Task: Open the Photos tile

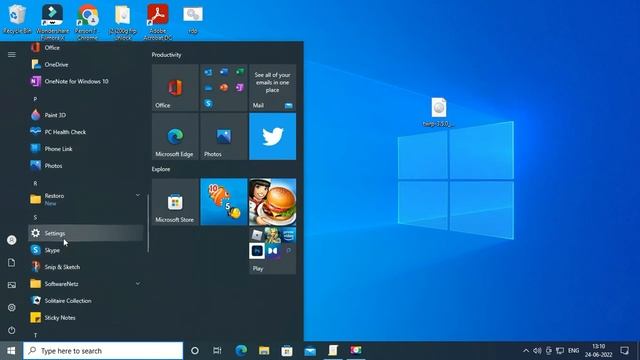Action: point(224,137)
